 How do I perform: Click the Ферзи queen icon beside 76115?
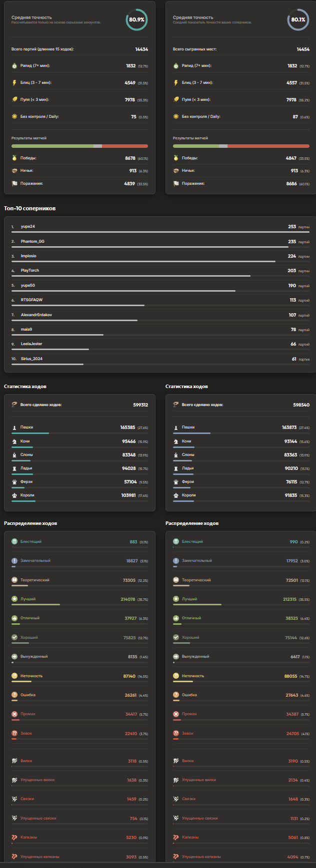(176, 482)
